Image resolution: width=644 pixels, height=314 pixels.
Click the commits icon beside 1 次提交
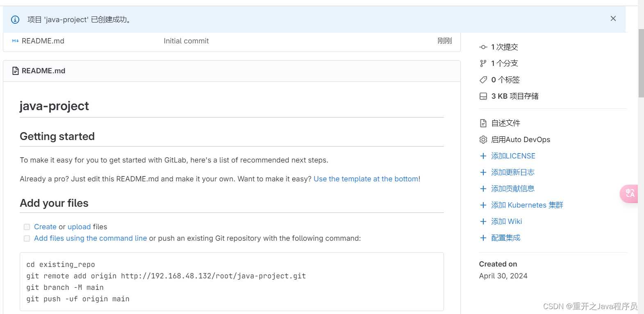pos(483,47)
